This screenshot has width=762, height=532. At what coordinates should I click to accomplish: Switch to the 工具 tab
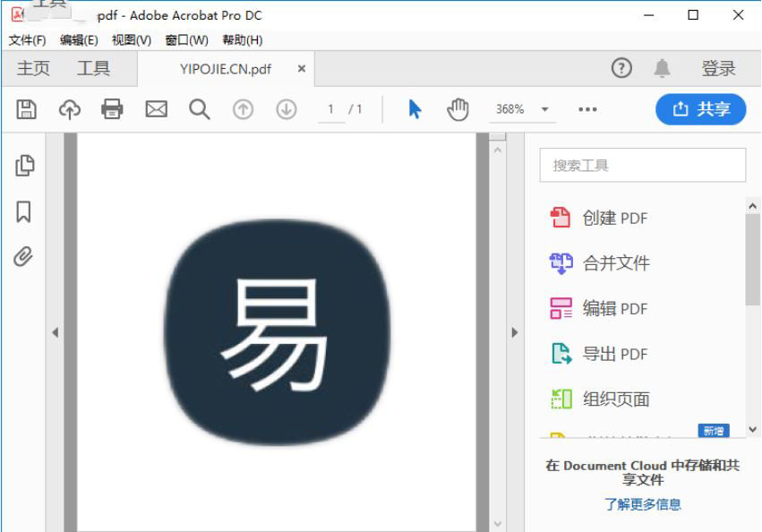tap(93, 68)
